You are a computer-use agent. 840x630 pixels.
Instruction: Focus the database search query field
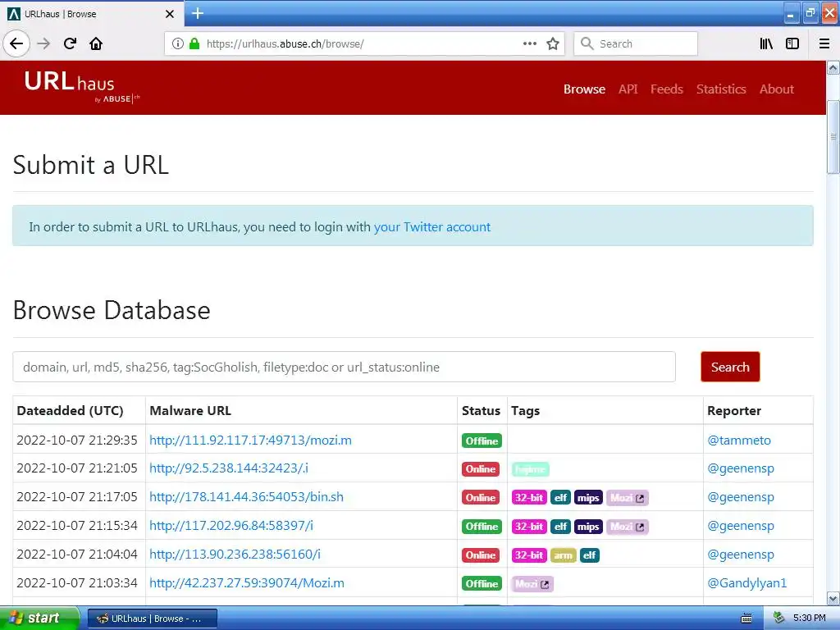tap(344, 367)
